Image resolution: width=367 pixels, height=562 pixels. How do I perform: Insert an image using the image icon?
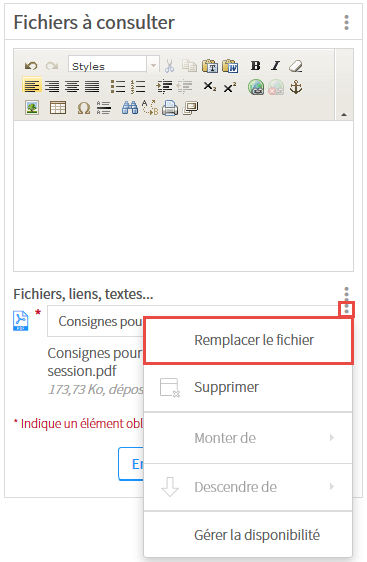coord(32,108)
